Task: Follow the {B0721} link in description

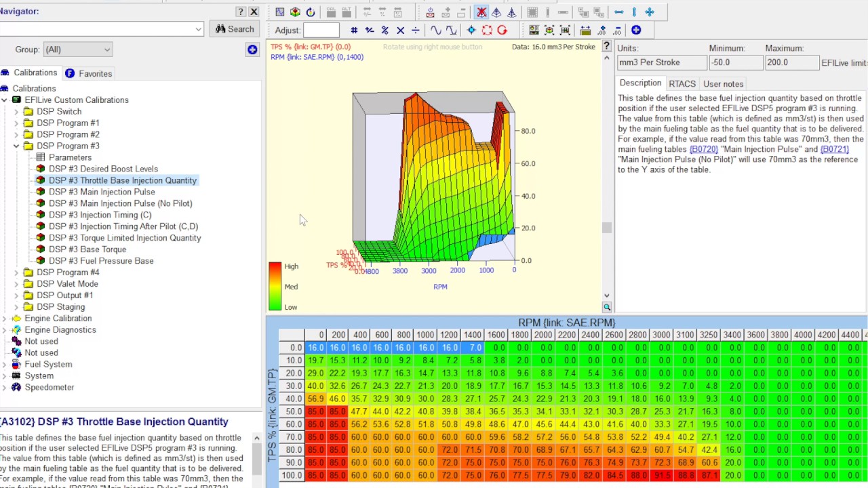Action: pos(834,149)
